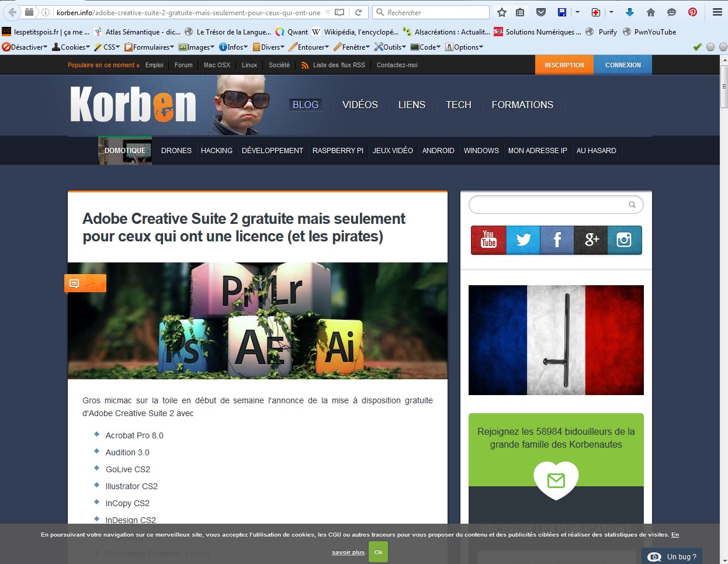Image resolution: width=728 pixels, height=564 pixels.
Task: Open the HACKING category menu item
Action: pos(216,150)
